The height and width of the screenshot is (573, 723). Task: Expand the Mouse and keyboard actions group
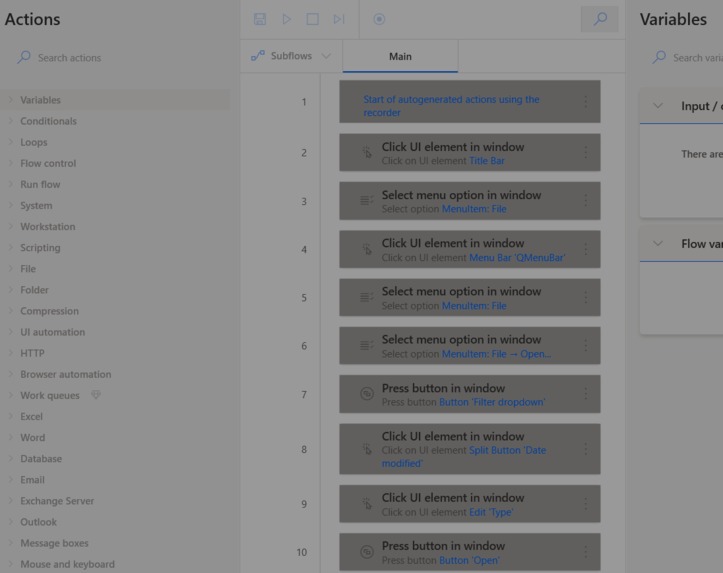point(11,564)
